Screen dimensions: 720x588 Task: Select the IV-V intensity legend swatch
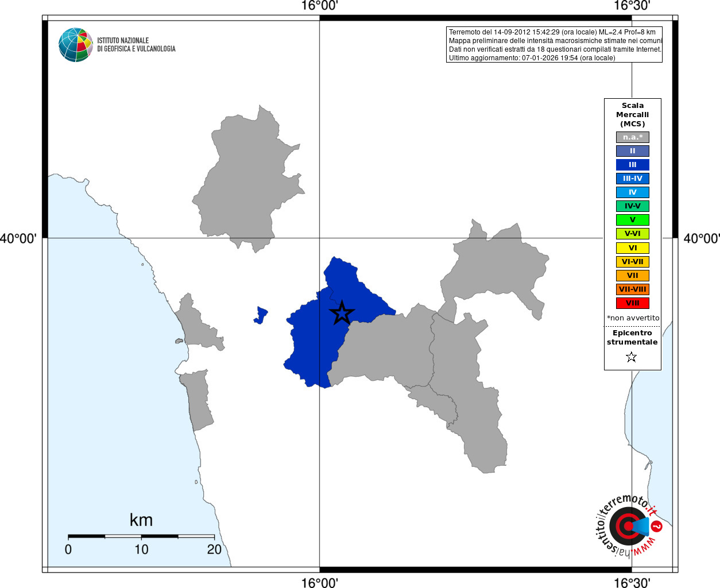pos(633,206)
